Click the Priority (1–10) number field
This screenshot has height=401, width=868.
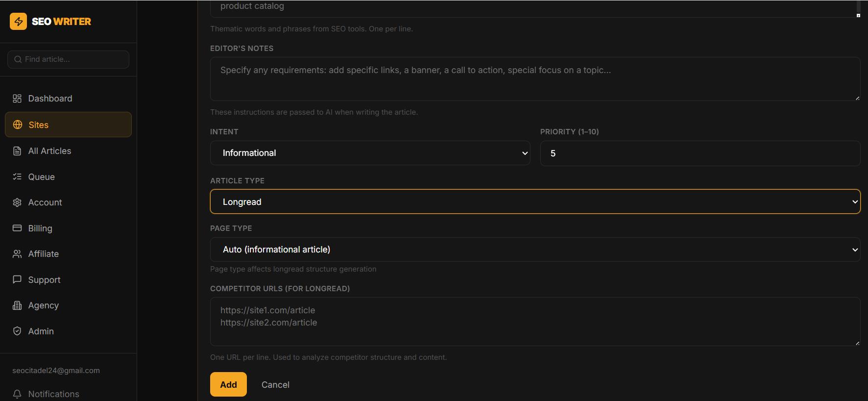pyautogui.click(x=700, y=153)
